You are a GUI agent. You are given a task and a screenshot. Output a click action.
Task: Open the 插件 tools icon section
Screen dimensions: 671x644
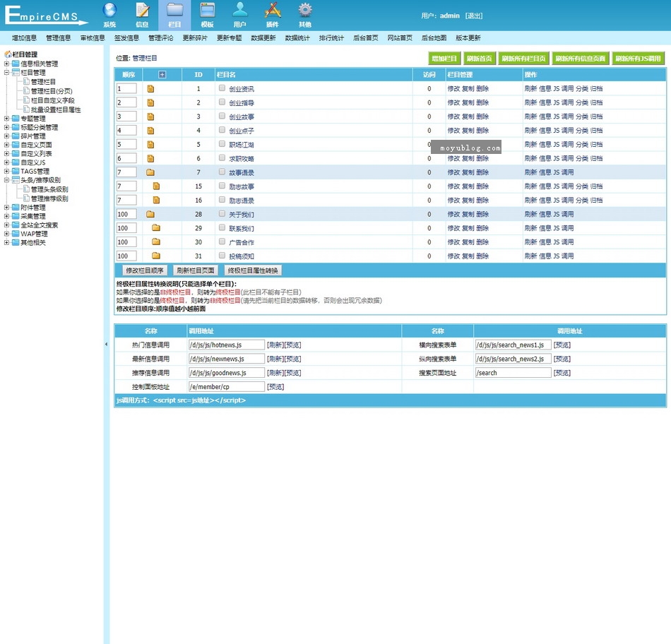273,15
